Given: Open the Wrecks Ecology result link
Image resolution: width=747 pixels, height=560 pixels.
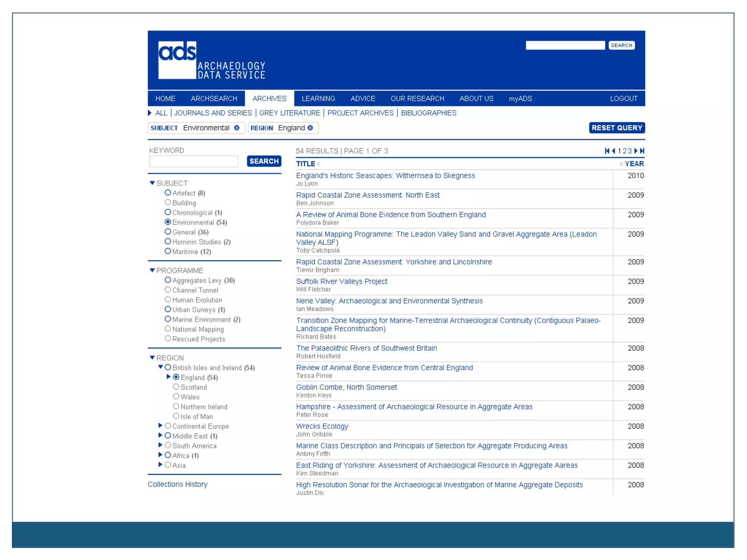Looking at the screenshot, I should [322, 426].
